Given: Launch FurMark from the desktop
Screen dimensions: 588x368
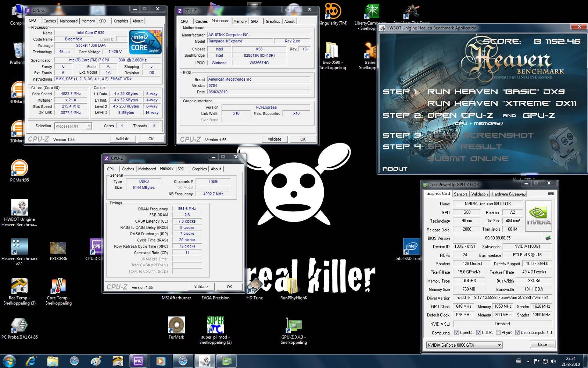Looking at the screenshot, I should click(176, 328).
